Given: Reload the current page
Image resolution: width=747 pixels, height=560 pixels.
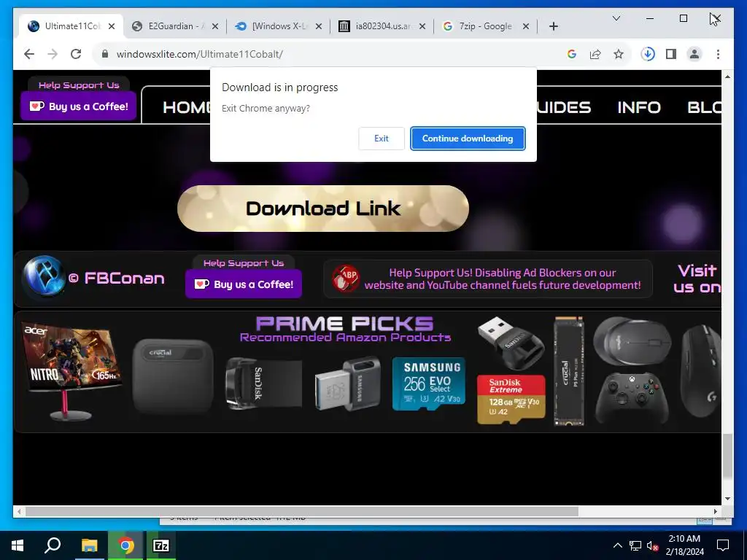Looking at the screenshot, I should pyautogui.click(x=76, y=54).
